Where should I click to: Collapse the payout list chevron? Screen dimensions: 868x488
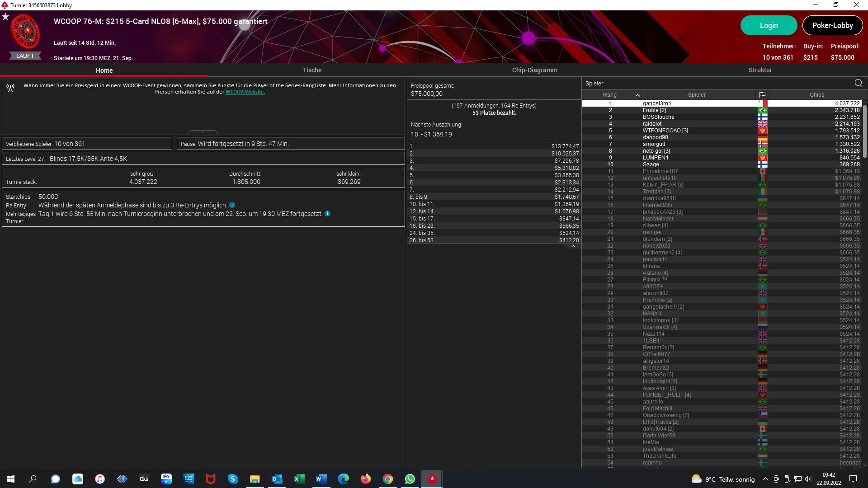point(573,247)
